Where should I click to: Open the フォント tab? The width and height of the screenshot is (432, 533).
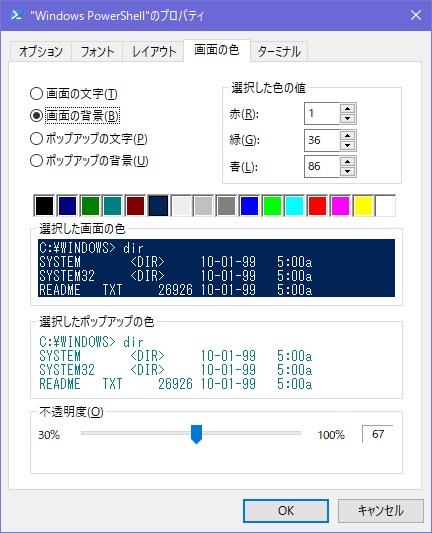(97, 52)
